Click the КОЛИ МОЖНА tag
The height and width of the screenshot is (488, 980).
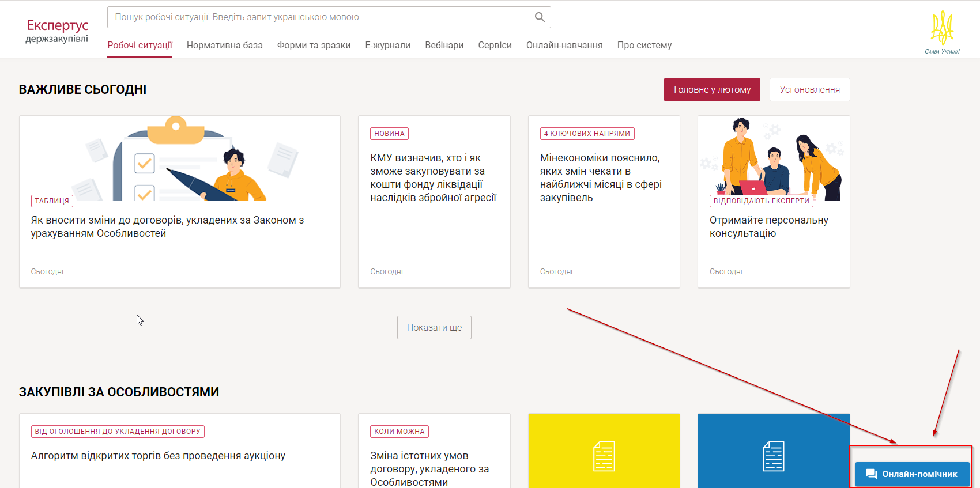tap(399, 431)
